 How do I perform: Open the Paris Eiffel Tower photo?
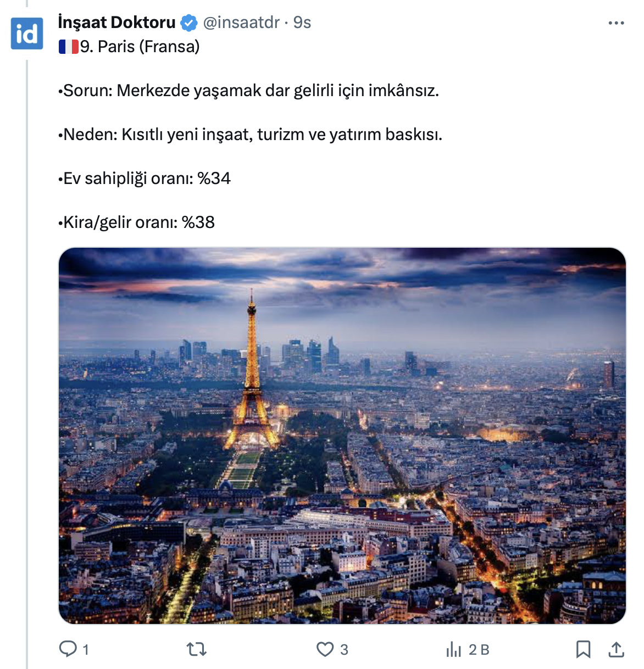coord(342,435)
